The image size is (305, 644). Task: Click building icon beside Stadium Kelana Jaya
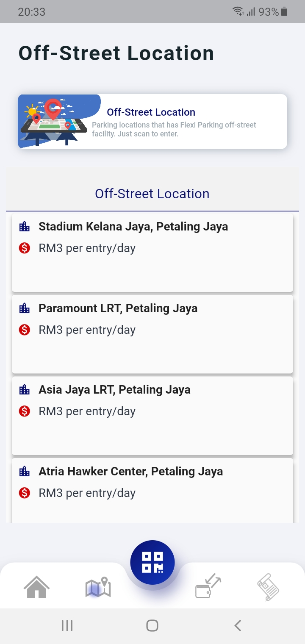[x=25, y=227]
